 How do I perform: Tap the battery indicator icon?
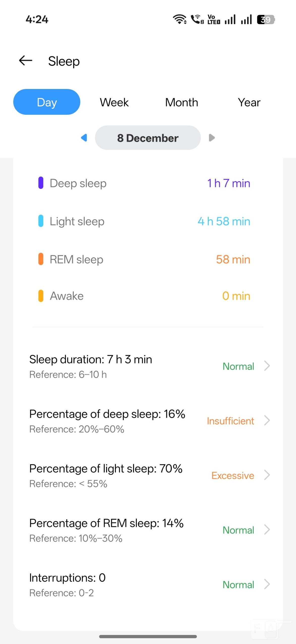(266, 19)
